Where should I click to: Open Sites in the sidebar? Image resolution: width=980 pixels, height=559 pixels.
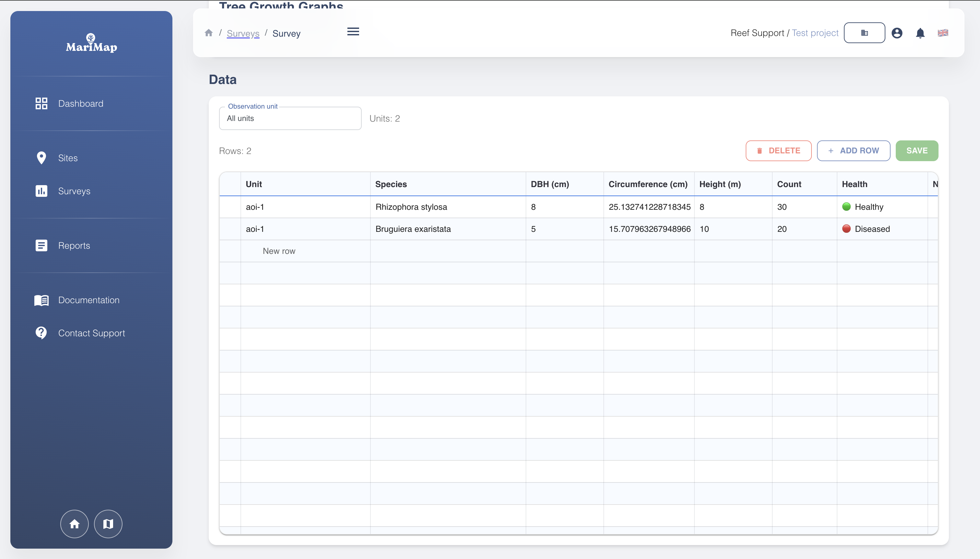[67, 158]
